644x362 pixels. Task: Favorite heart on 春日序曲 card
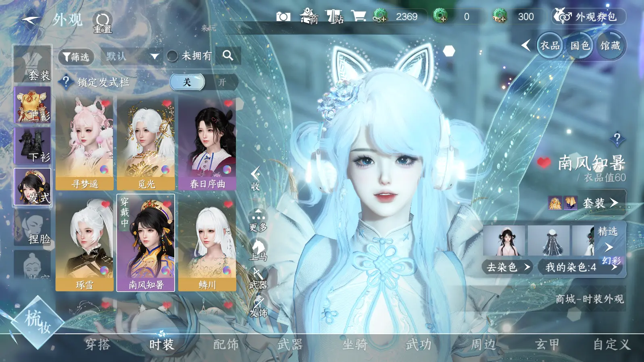(228, 104)
